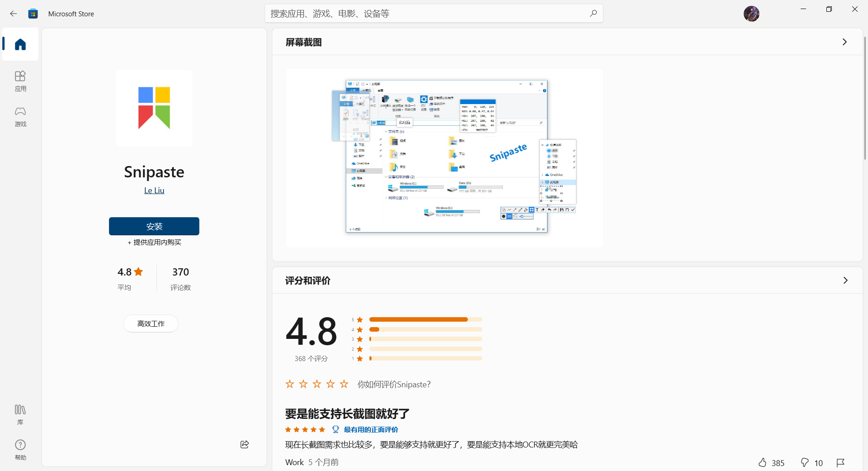Click the share icon
Viewport: 868px width, 471px height.
(245, 444)
